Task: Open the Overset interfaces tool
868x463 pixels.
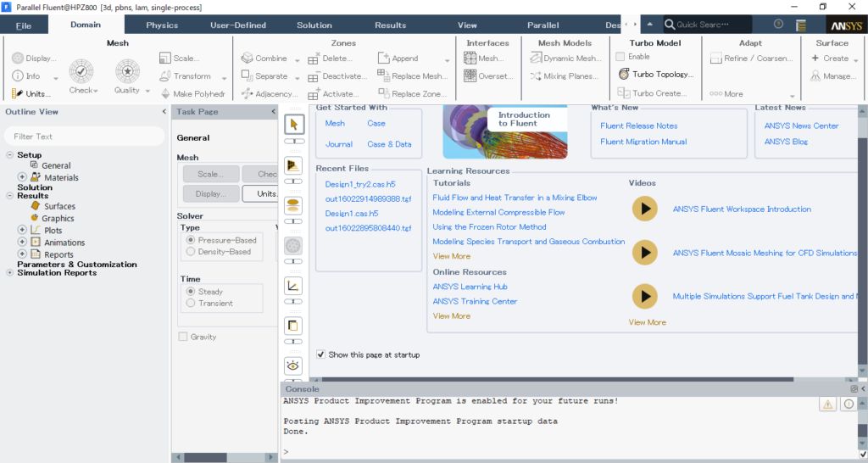Action: (489, 75)
